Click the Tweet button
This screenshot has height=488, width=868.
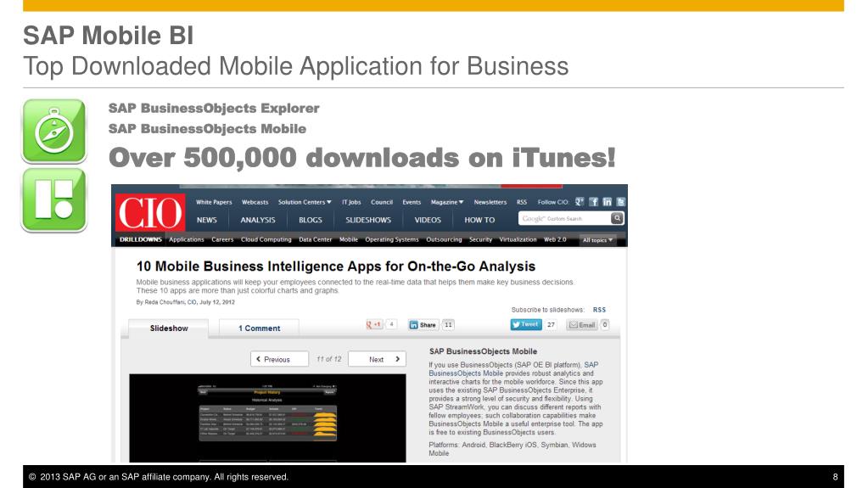526,324
